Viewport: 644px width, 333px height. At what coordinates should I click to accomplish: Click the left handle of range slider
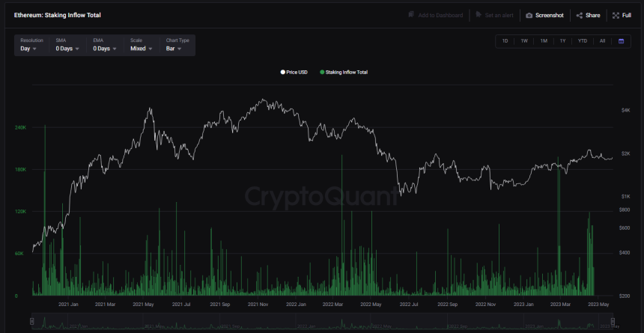click(31, 323)
